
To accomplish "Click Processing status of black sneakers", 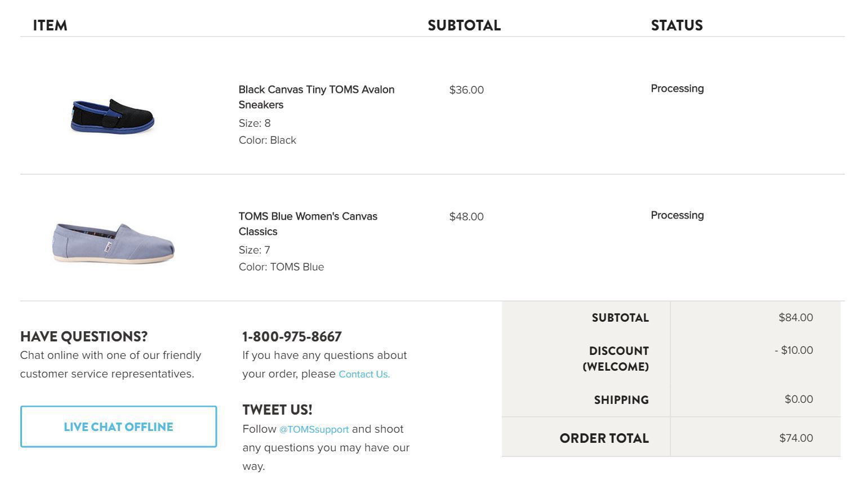I will (x=677, y=88).
